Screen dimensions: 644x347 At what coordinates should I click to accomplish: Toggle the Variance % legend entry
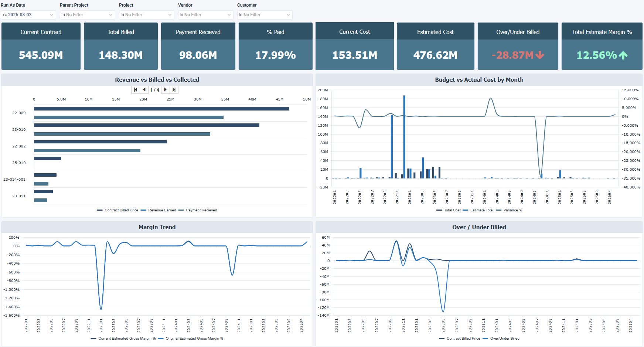tap(509, 210)
